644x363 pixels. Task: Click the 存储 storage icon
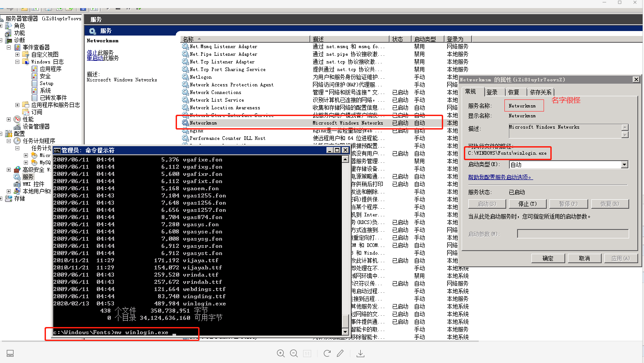click(x=9, y=198)
